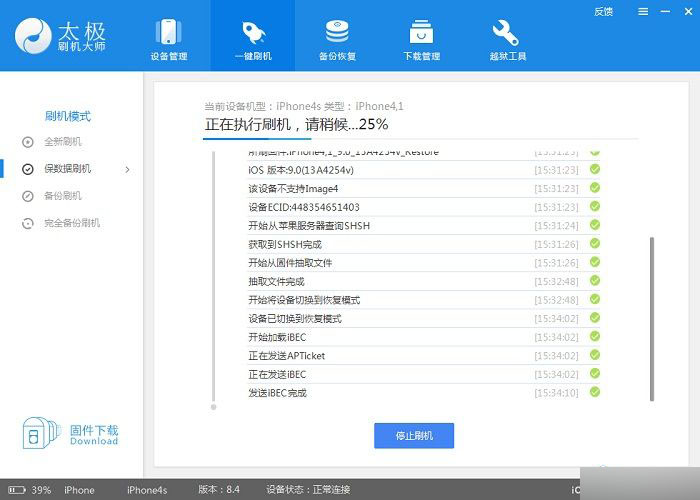Screen dimensions: 700x500
Task: Click log entry 设备已切换到恢复模式
Action: coord(295,319)
